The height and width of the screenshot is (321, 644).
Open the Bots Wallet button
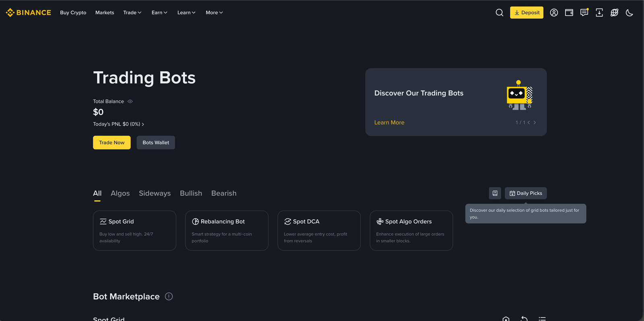[x=156, y=142]
